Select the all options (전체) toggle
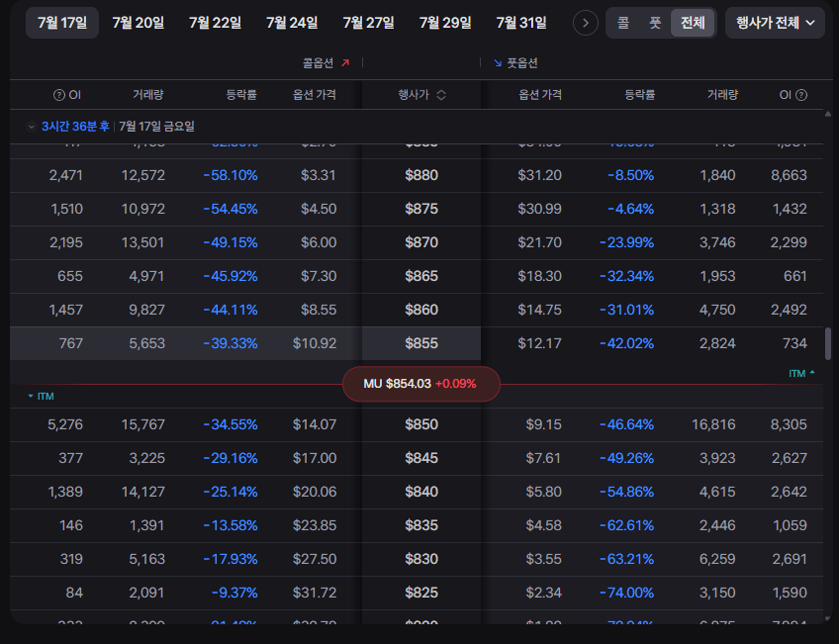Image resolution: width=839 pixels, height=644 pixels. [693, 23]
